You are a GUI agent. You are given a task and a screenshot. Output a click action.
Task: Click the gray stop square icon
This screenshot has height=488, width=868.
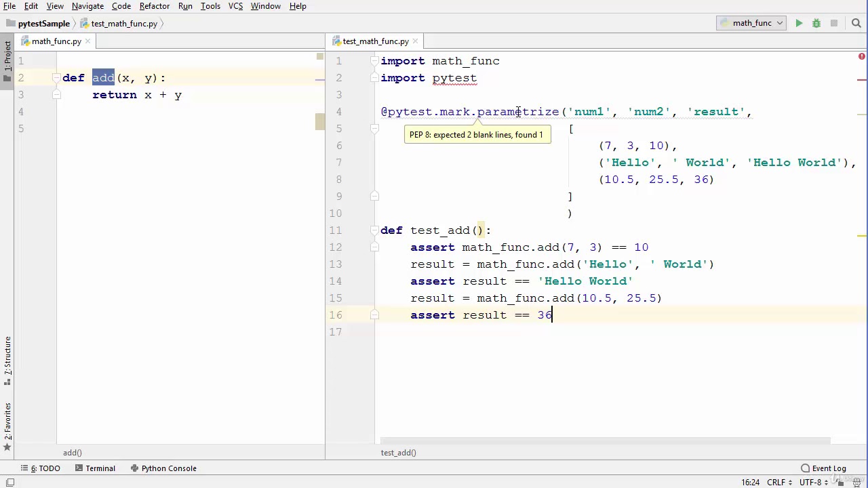click(834, 23)
